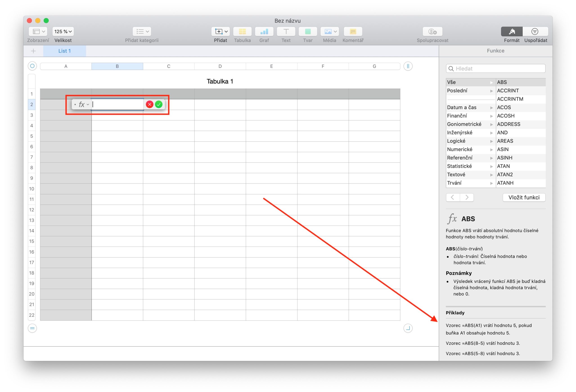Select the Statistické function category
Screen dimensions: 576x392
pos(470,166)
